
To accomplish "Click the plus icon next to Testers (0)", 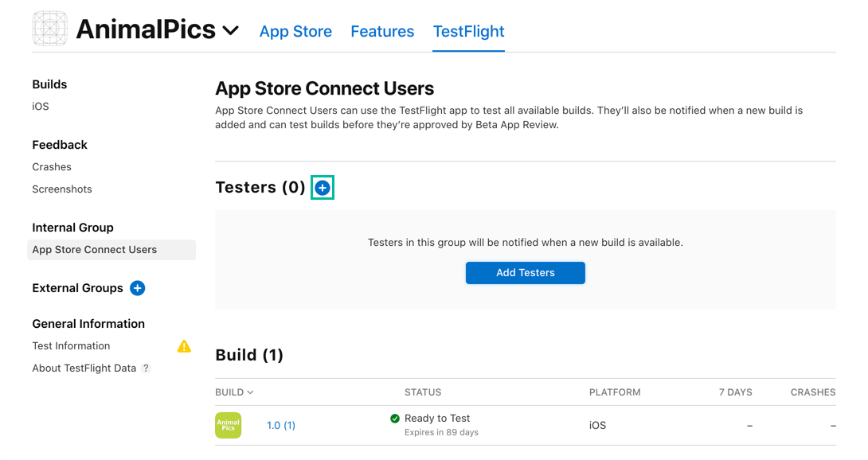I will pyautogui.click(x=323, y=188).
